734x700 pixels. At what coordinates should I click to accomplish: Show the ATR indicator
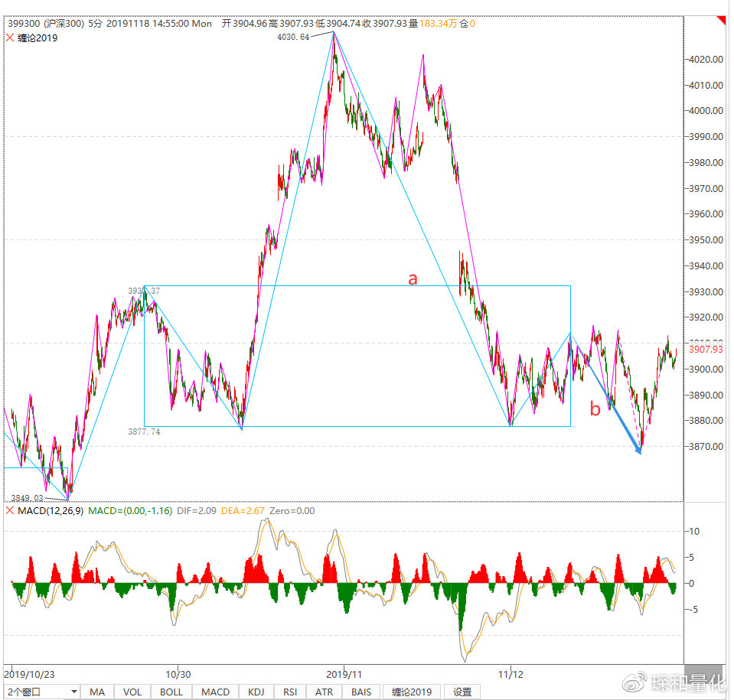(x=324, y=692)
